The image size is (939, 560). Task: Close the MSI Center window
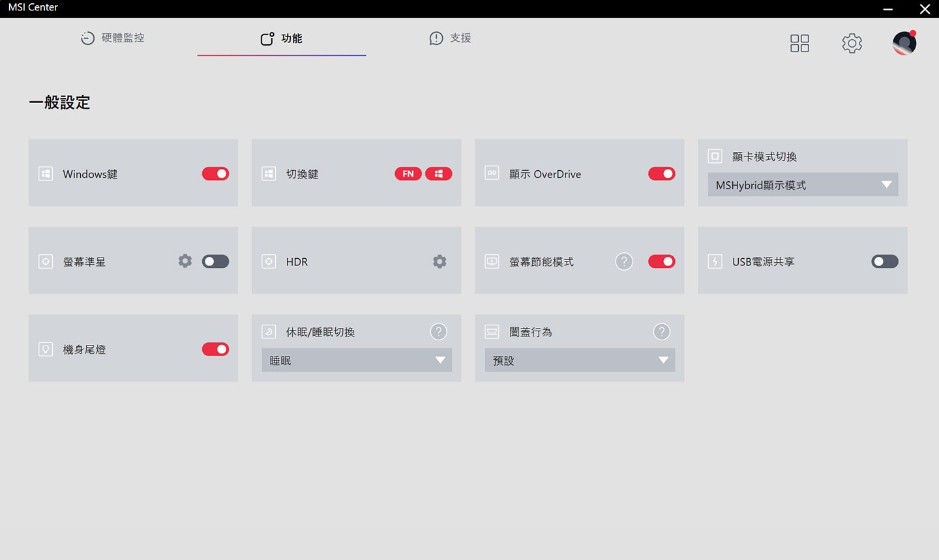point(925,9)
